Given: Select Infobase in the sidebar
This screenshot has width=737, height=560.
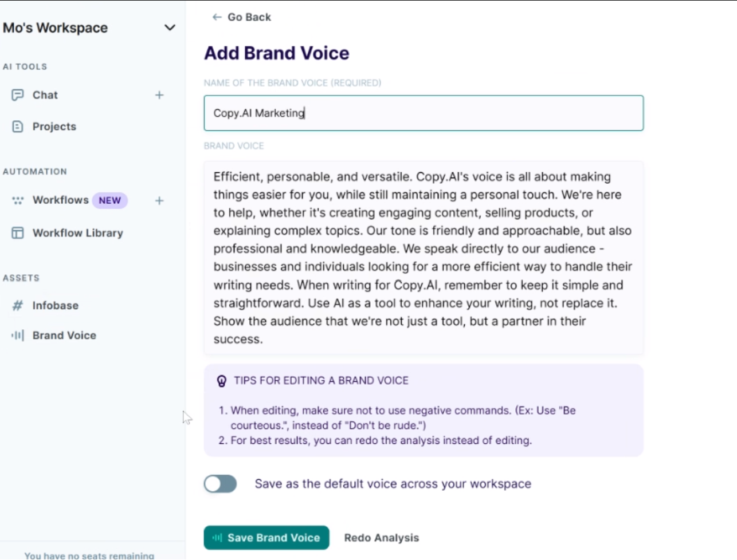Looking at the screenshot, I should click(55, 306).
